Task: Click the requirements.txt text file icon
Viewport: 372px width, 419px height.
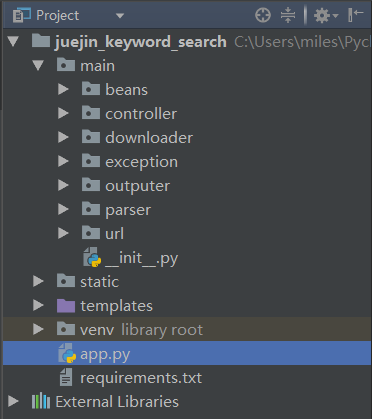Action: pyautogui.click(x=66, y=377)
